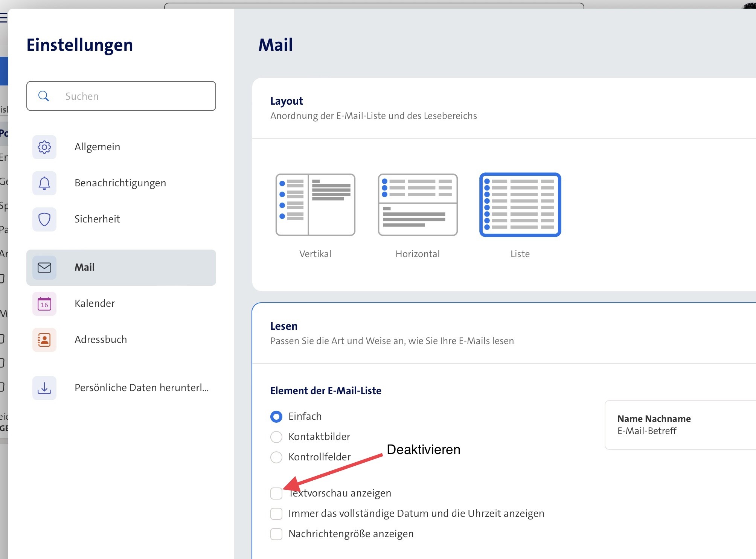Select the Horizontal layout thumbnail
This screenshot has width=756, height=559.
point(418,204)
